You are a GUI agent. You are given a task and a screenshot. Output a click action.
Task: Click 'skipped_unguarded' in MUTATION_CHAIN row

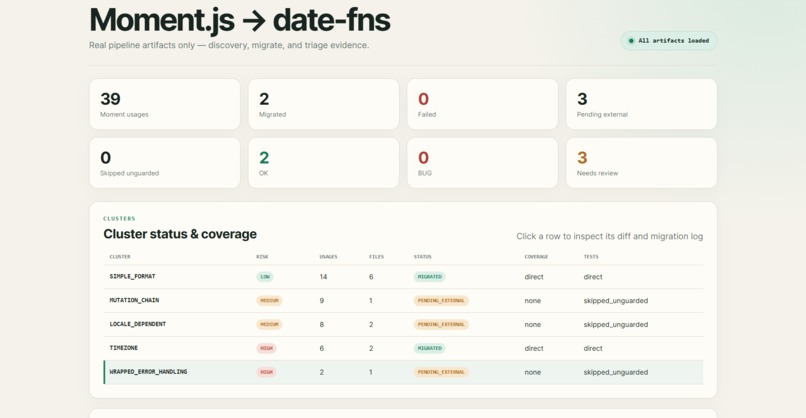point(616,300)
